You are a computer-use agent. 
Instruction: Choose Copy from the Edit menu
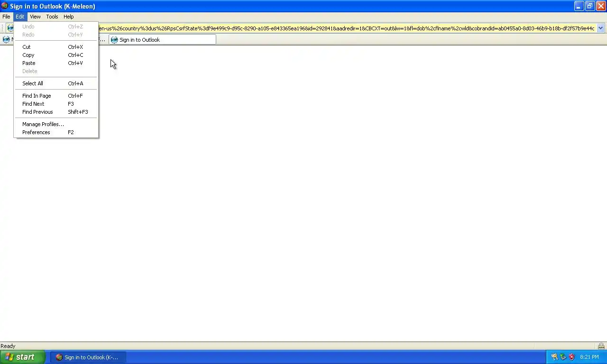pyautogui.click(x=56, y=55)
